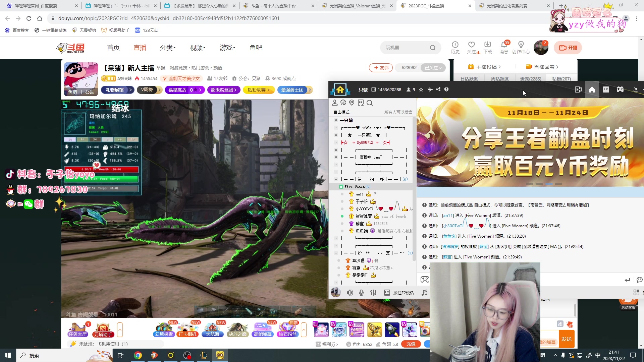Open the 首页 nav item
The height and width of the screenshot is (362, 644).
click(113, 48)
